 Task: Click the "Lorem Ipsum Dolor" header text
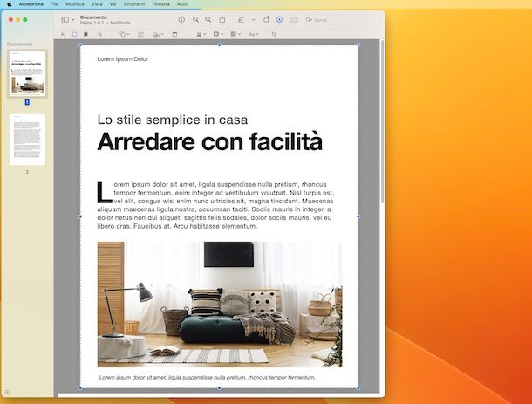[122, 59]
